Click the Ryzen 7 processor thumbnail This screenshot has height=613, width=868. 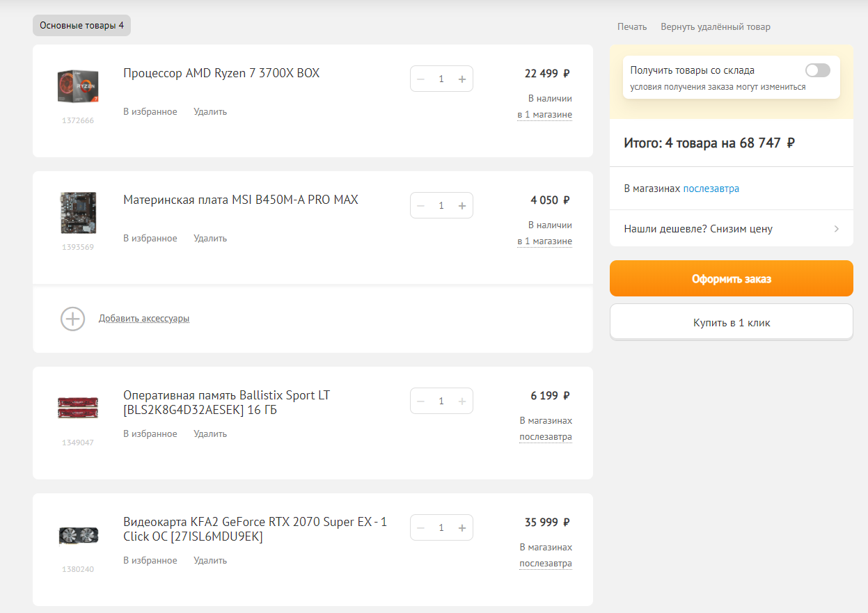pyautogui.click(x=78, y=86)
